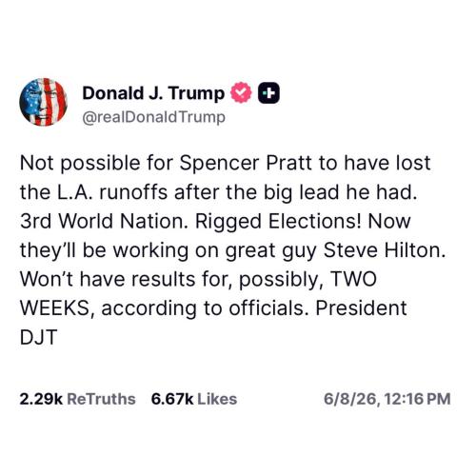Image resolution: width=476 pixels, height=476 pixels.
Task: Click the L.A. text in post
Action: click(75, 192)
